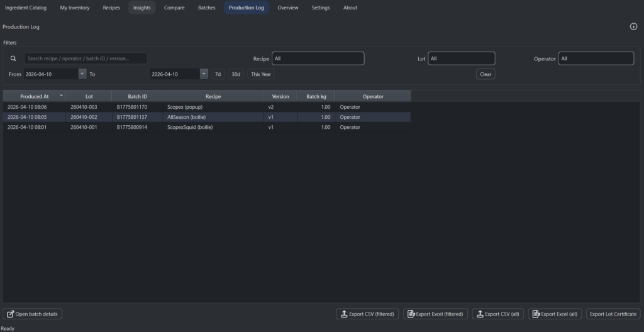The height and width of the screenshot is (332, 644).
Task: Click Export Lot Certificate button
Action: tap(613, 314)
